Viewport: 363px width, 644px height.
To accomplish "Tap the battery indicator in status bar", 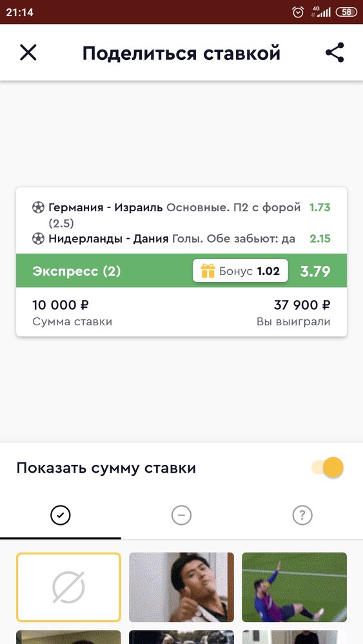I will coord(346,12).
